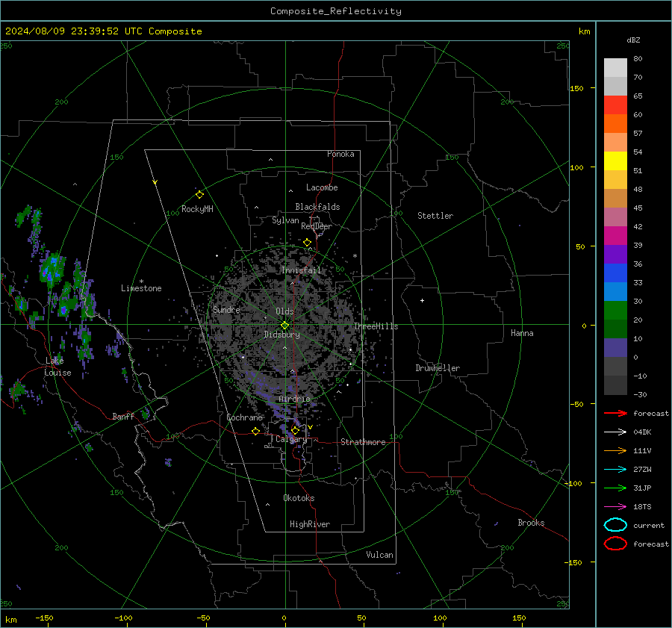Click the green 31JP arrow legend icon
Viewport: 672px width, 628px height.
[615, 488]
